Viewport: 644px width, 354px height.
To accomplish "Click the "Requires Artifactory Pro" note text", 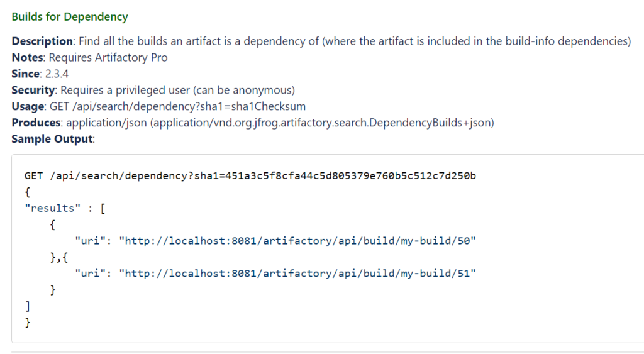I will pos(108,58).
